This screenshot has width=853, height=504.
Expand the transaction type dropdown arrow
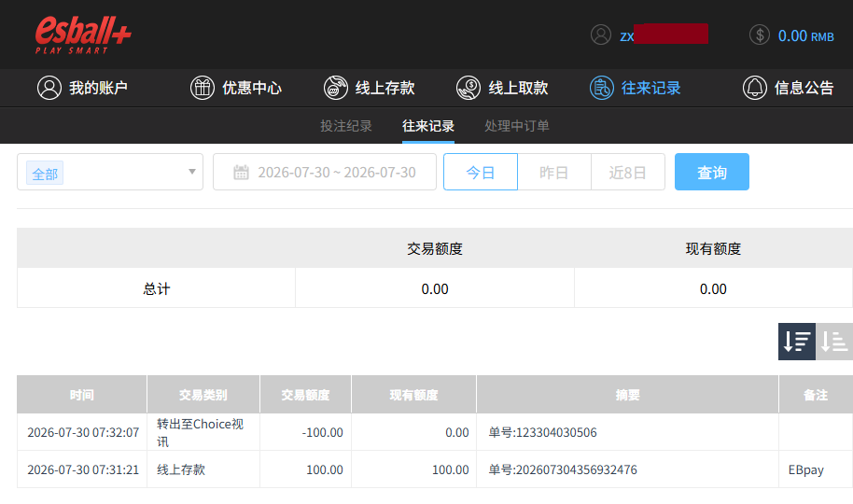pyautogui.click(x=192, y=172)
